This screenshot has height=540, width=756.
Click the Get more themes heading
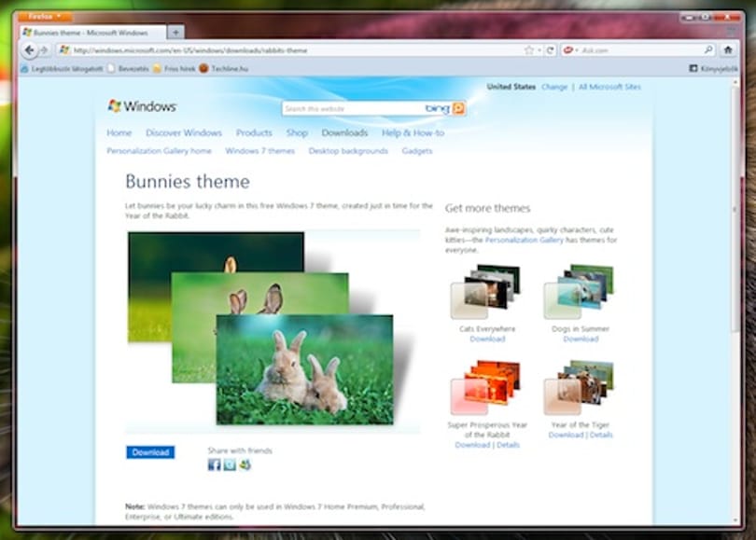pyautogui.click(x=487, y=208)
